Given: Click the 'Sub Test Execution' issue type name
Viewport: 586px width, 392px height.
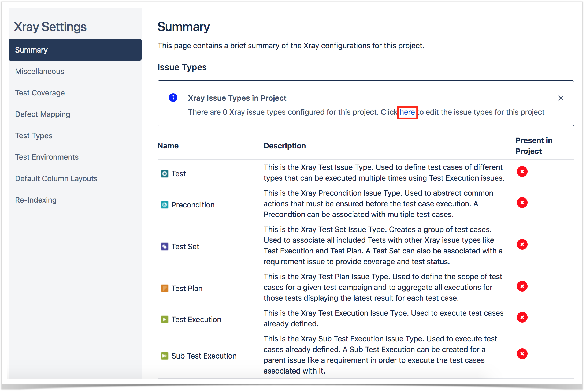Looking at the screenshot, I should pos(204,356).
